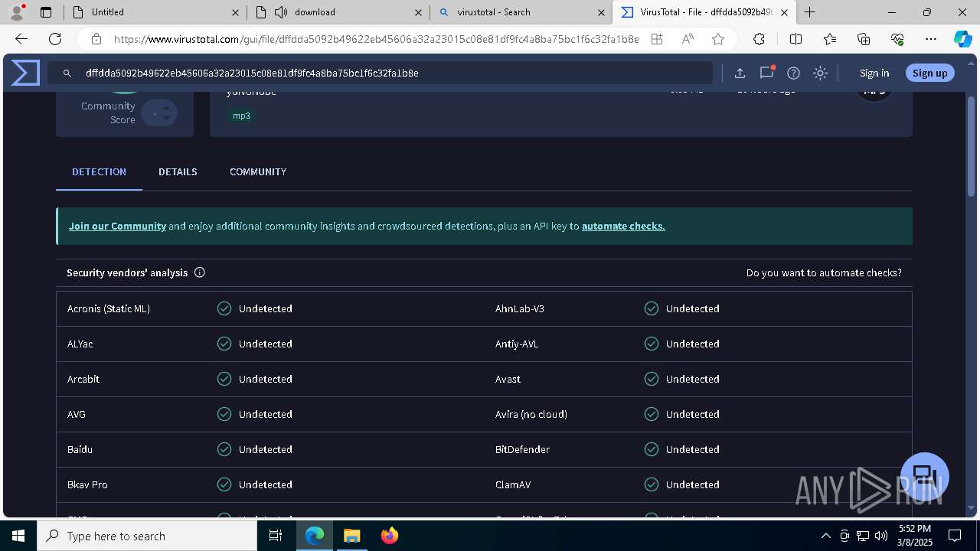Click the search magnifier icon in VirusTotal bar

(67, 73)
